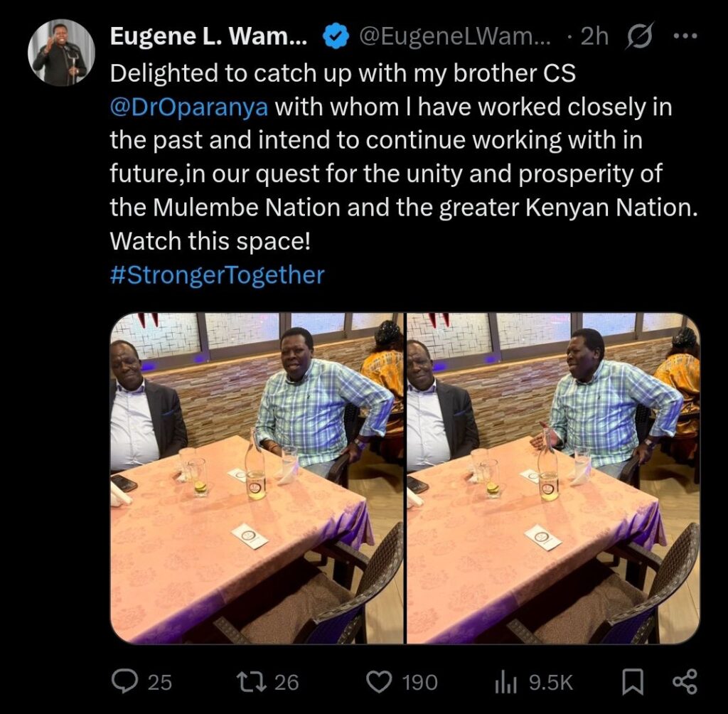Open the three-dot more options menu
Screen dimensions: 728x714
(x=685, y=37)
